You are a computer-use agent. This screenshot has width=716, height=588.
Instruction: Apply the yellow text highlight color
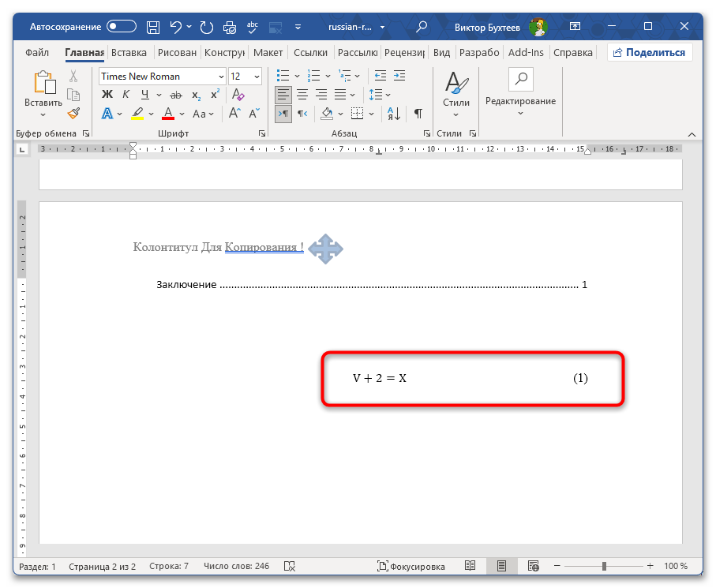point(137,113)
